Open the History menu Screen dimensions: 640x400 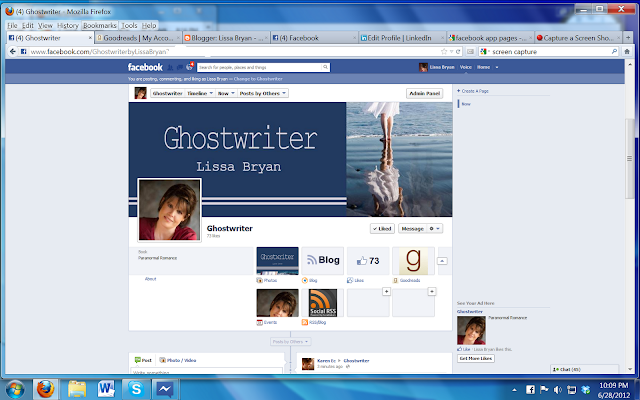click(x=67, y=25)
